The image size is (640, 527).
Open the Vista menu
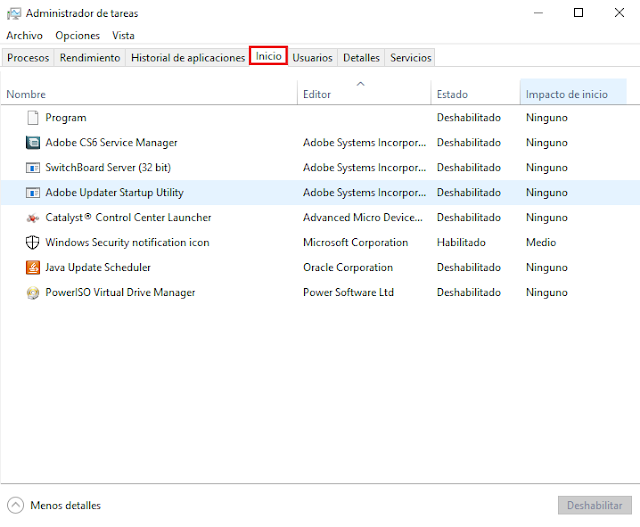tap(123, 36)
